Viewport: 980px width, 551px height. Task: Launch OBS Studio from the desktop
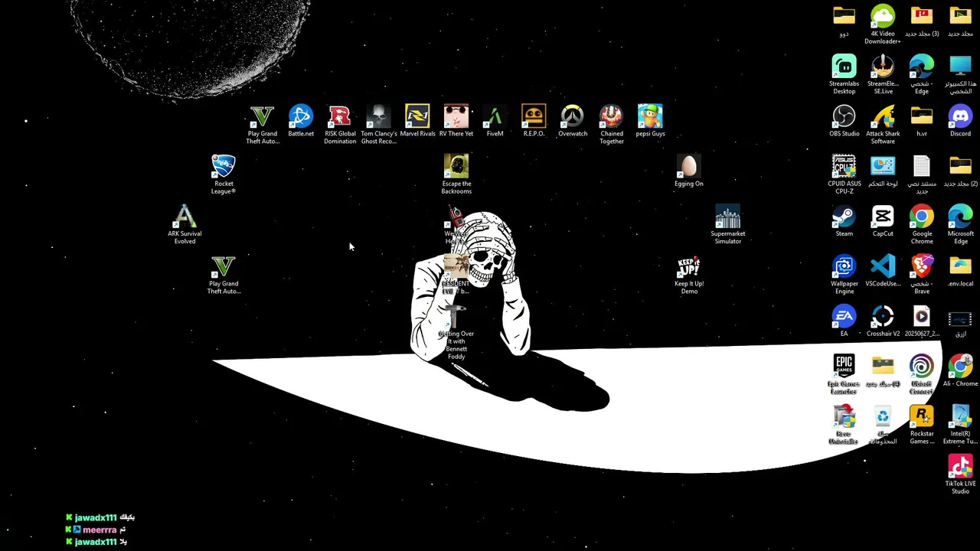(844, 121)
